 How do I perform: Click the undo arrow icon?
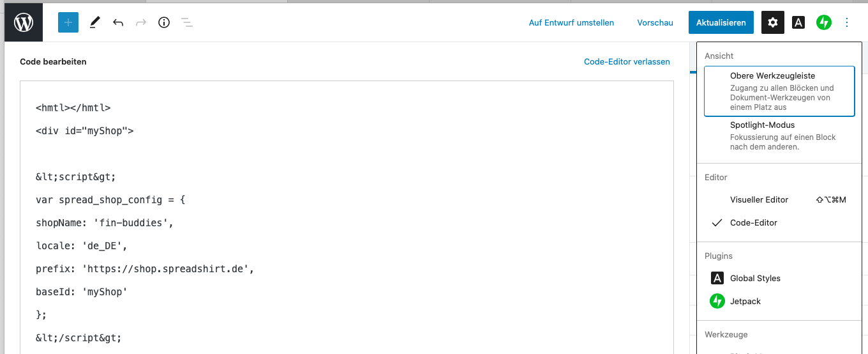118,22
